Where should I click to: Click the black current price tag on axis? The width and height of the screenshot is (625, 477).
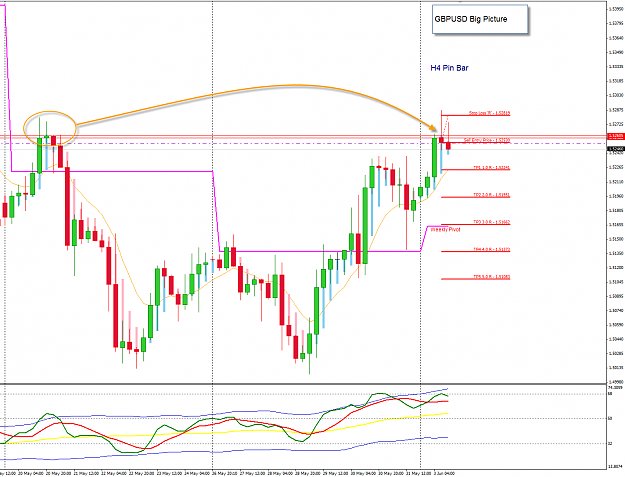[615, 149]
